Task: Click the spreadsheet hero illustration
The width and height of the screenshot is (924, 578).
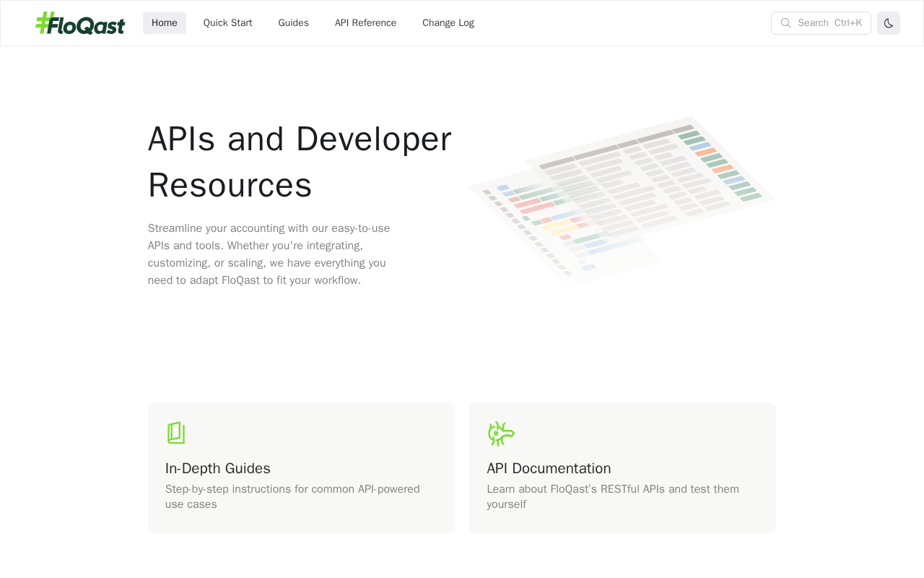Action: (622, 199)
